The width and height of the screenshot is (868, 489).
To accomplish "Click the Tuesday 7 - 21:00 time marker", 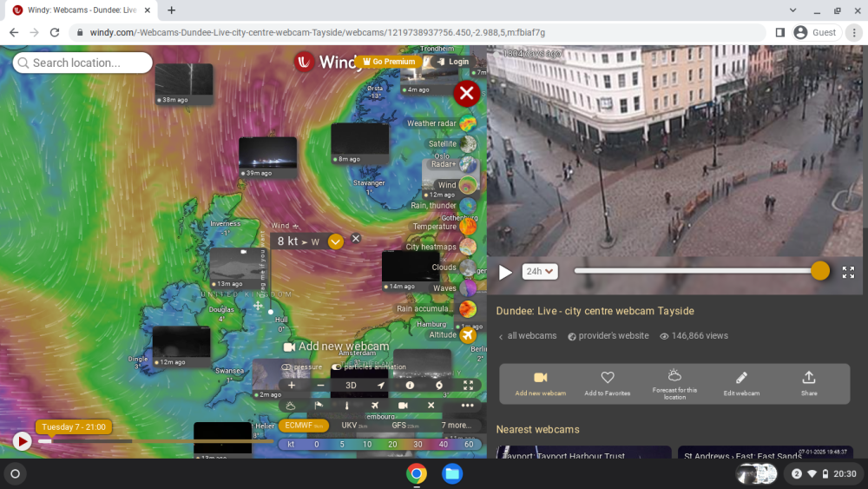I will [x=74, y=427].
